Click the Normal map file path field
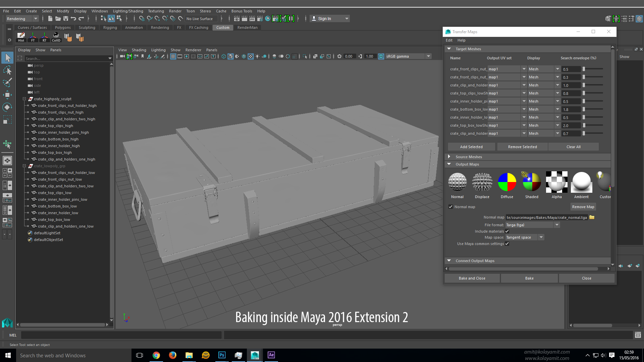 (x=546, y=217)
